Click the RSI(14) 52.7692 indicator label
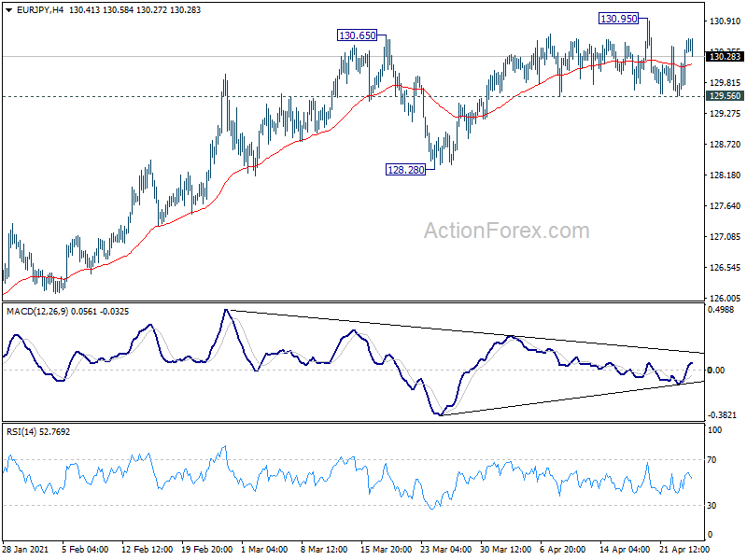 point(38,432)
